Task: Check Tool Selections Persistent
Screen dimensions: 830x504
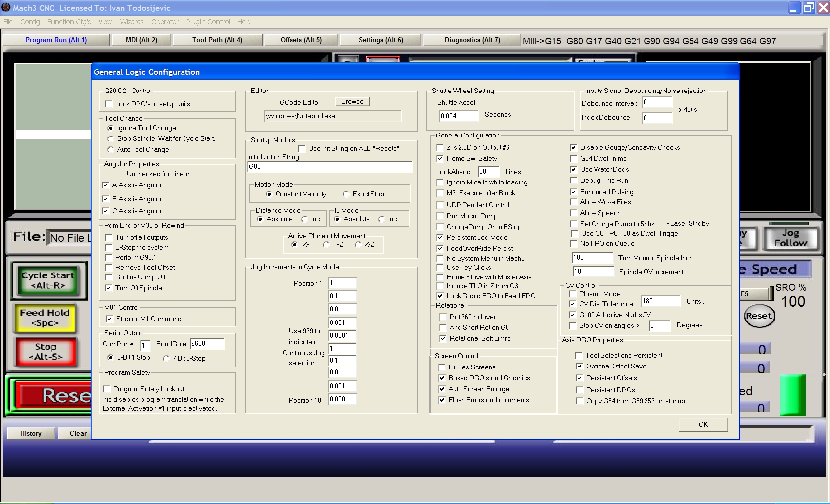Action: pyautogui.click(x=579, y=356)
